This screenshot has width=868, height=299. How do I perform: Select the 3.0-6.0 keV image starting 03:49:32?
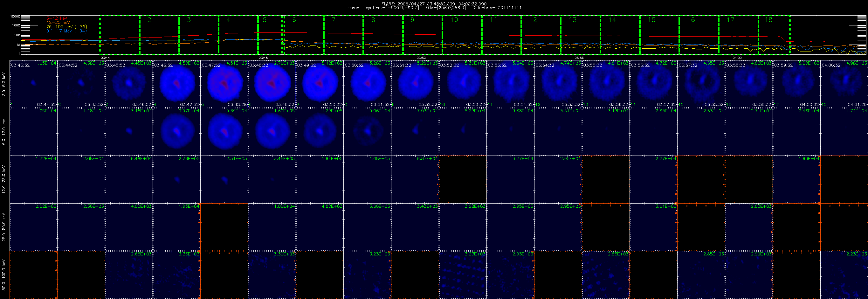pos(320,84)
